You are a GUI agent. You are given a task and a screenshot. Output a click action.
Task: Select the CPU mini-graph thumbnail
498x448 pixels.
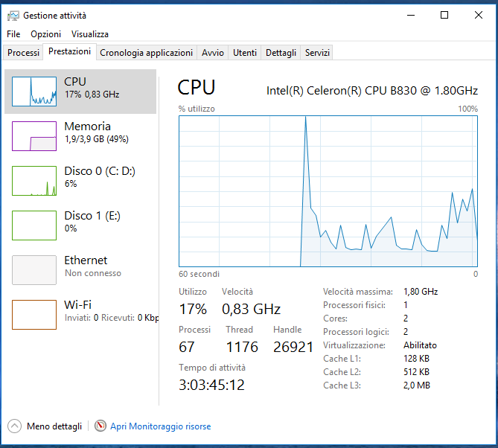[34, 92]
